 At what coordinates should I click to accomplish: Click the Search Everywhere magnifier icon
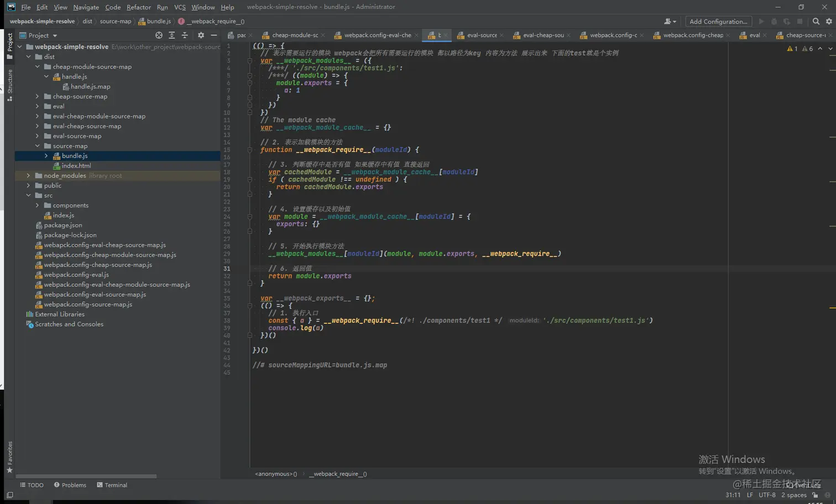[816, 22]
